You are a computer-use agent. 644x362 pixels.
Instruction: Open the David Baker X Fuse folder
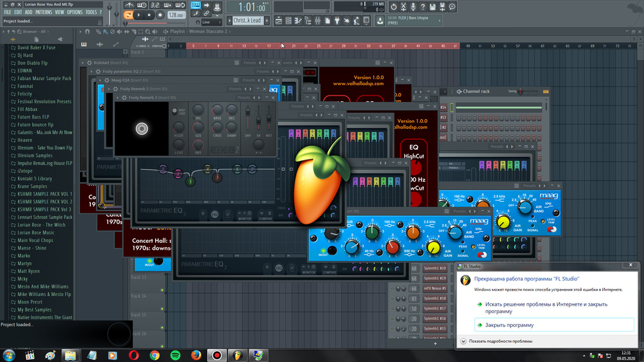click(x=36, y=47)
